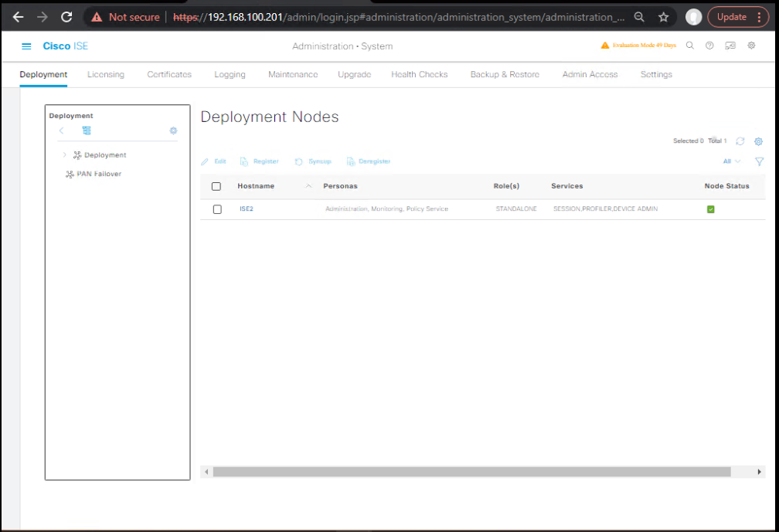Viewport: 779px width, 532px height.
Task: Click the Deregister button
Action: pos(369,161)
